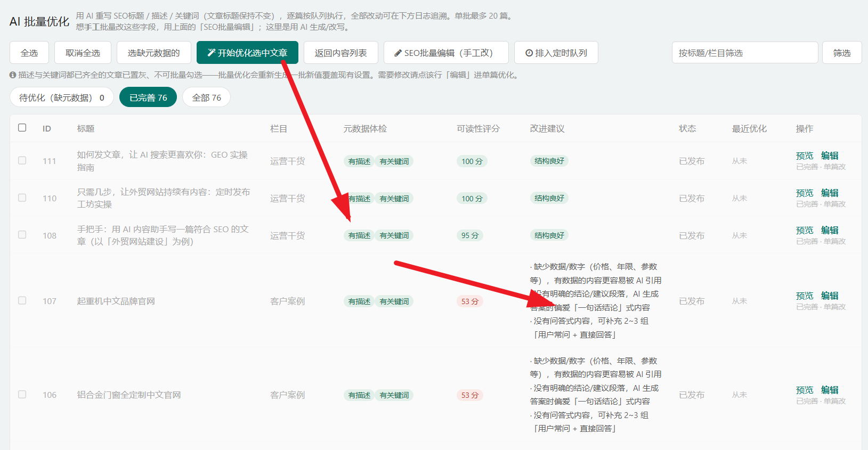Tick the checkbox for article ID 106
This screenshot has height=450, width=868.
(22, 395)
